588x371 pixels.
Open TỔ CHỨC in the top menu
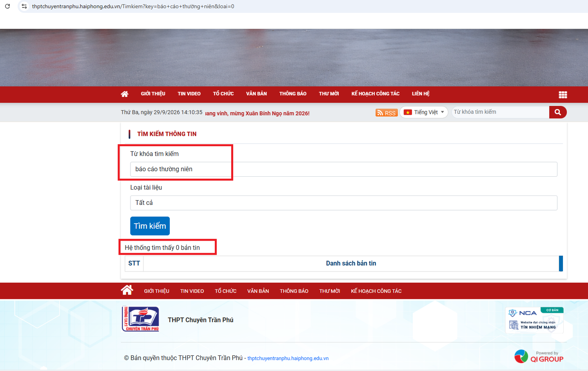click(223, 94)
